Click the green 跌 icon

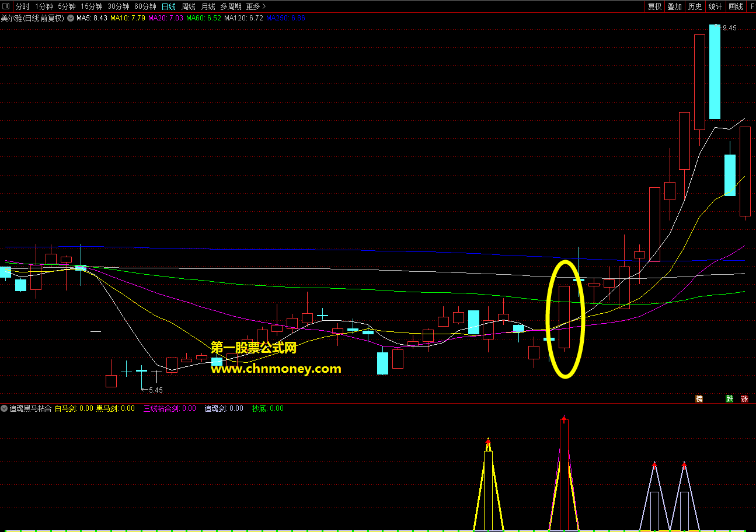coord(729,399)
